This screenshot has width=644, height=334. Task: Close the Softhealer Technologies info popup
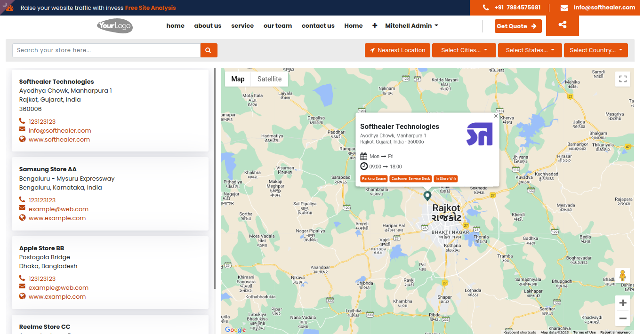496,116
